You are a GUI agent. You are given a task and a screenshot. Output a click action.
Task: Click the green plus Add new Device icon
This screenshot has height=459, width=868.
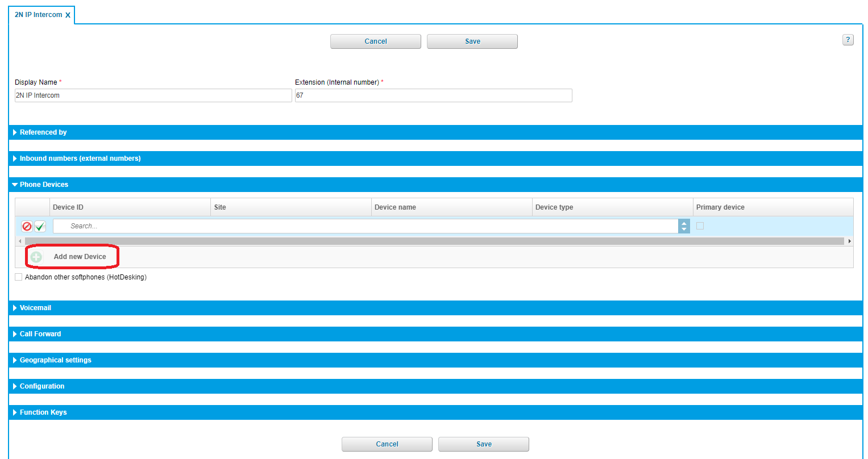(36, 257)
